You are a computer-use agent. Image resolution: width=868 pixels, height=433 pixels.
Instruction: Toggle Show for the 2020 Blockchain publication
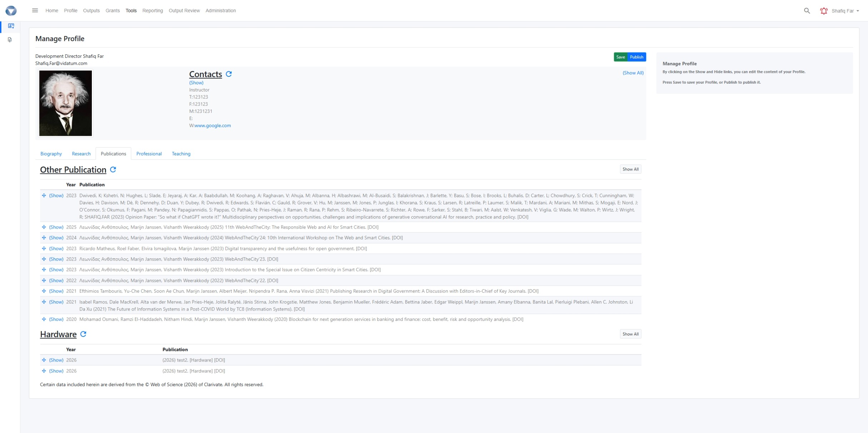[56, 319]
